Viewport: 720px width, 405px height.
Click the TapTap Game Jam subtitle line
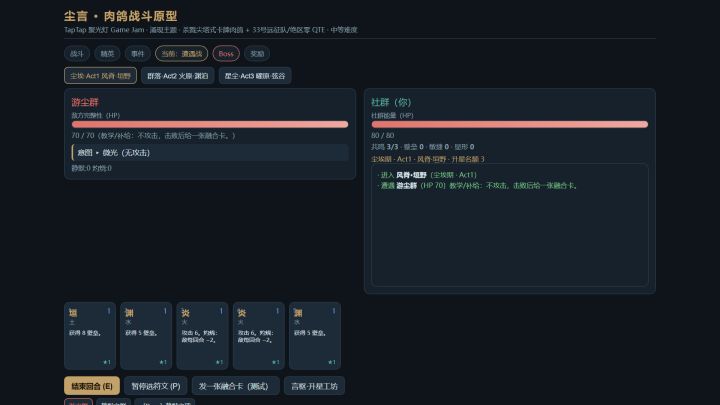pyautogui.click(x=211, y=30)
